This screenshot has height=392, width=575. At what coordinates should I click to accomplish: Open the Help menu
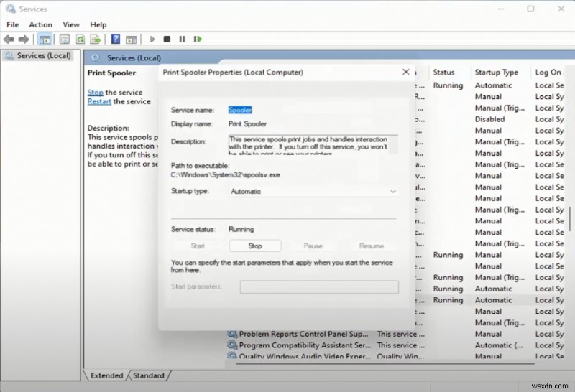tap(98, 24)
